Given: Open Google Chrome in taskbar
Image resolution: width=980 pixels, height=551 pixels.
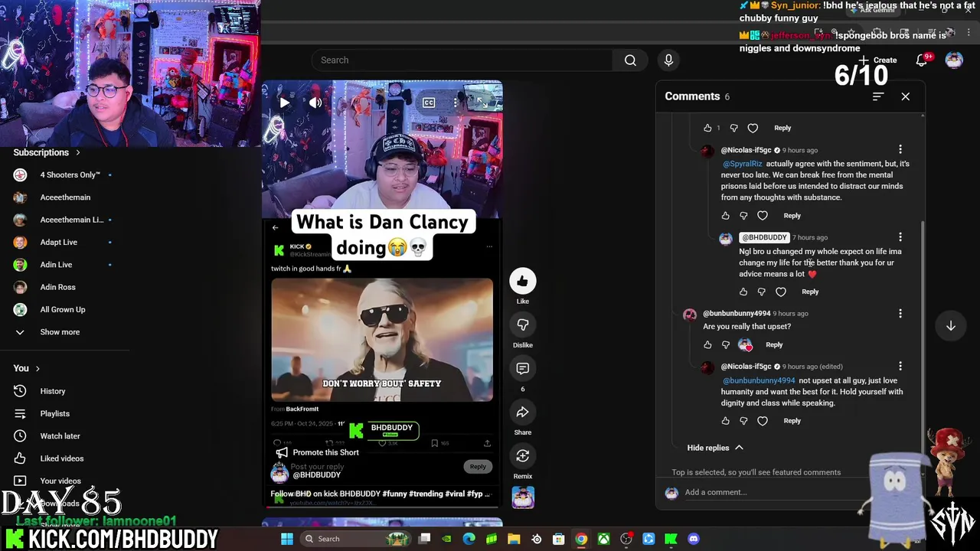Looking at the screenshot, I should 581,539.
